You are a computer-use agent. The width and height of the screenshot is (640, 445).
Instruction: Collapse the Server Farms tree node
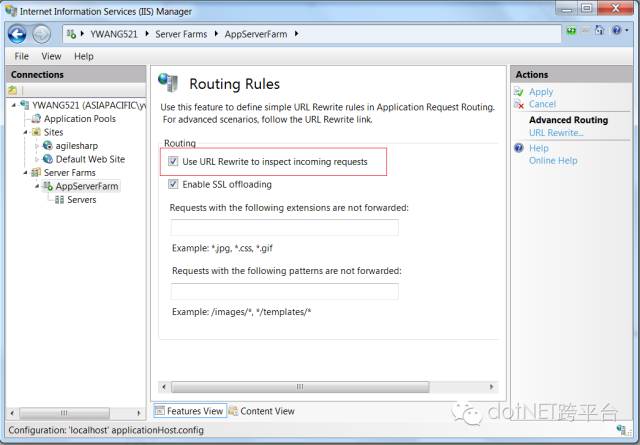pos(25,173)
